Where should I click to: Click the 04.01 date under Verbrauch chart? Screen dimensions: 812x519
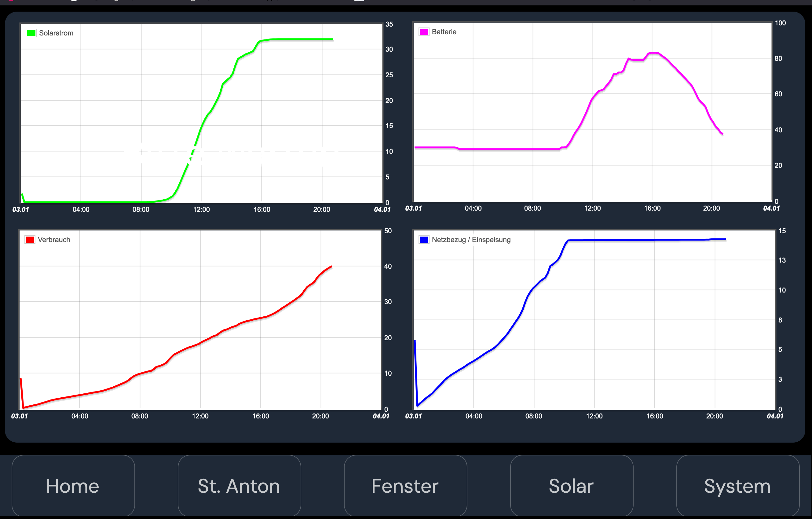381,416
